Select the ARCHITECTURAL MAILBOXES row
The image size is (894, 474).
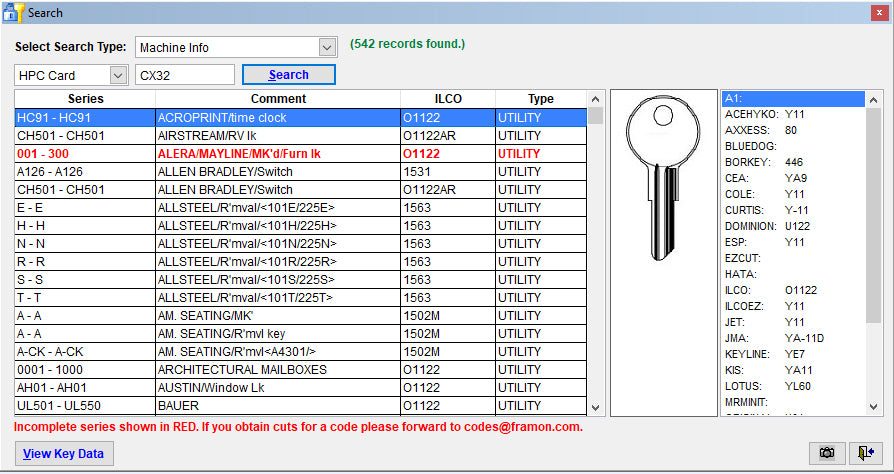click(x=278, y=369)
